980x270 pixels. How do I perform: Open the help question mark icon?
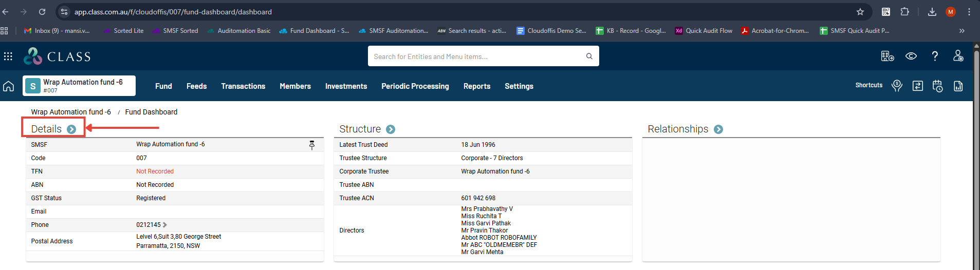click(x=935, y=56)
